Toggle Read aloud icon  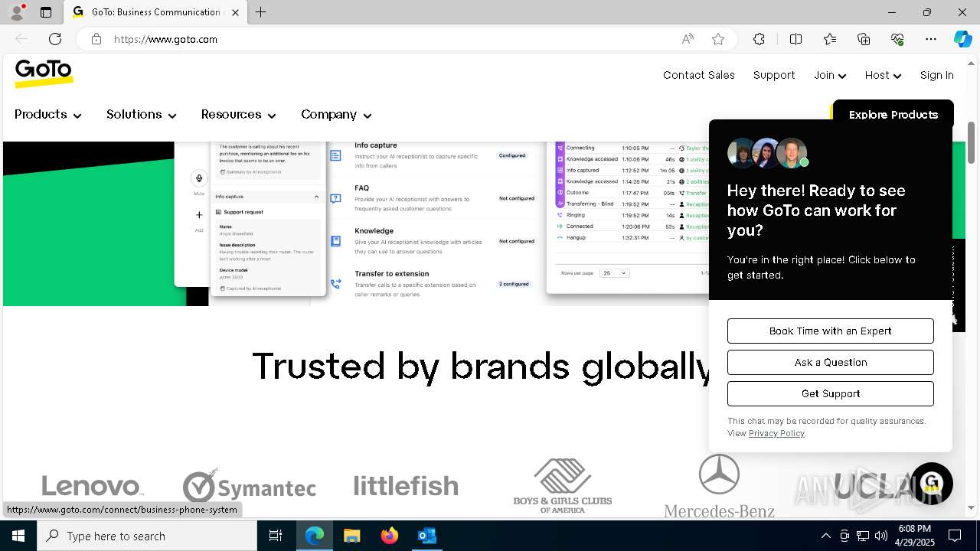(x=688, y=39)
